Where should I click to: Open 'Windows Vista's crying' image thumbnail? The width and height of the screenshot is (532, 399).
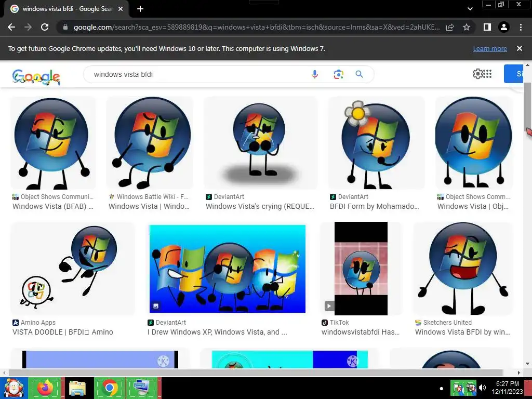[261, 143]
